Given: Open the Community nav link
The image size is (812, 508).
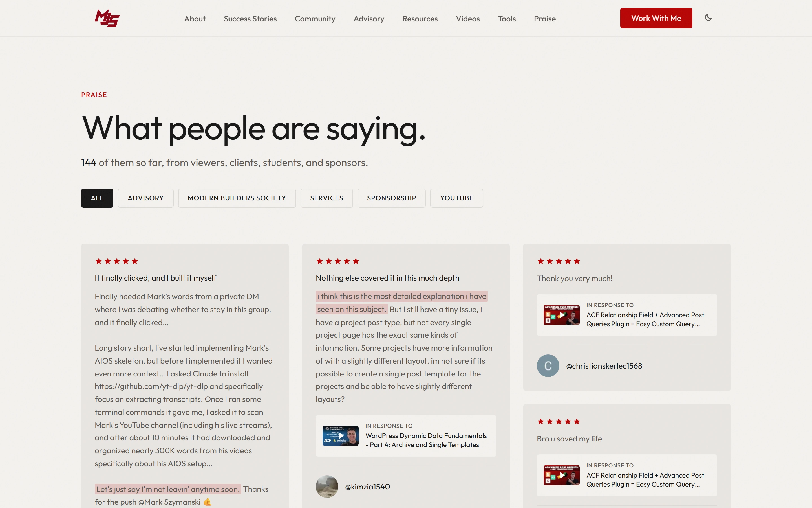Looking at the screenshot, I should 315,19.
